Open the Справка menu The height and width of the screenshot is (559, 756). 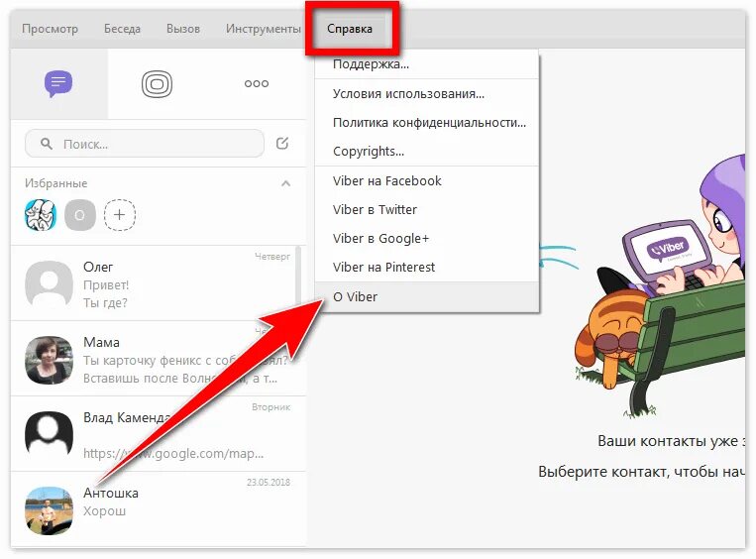pos(350,29)
